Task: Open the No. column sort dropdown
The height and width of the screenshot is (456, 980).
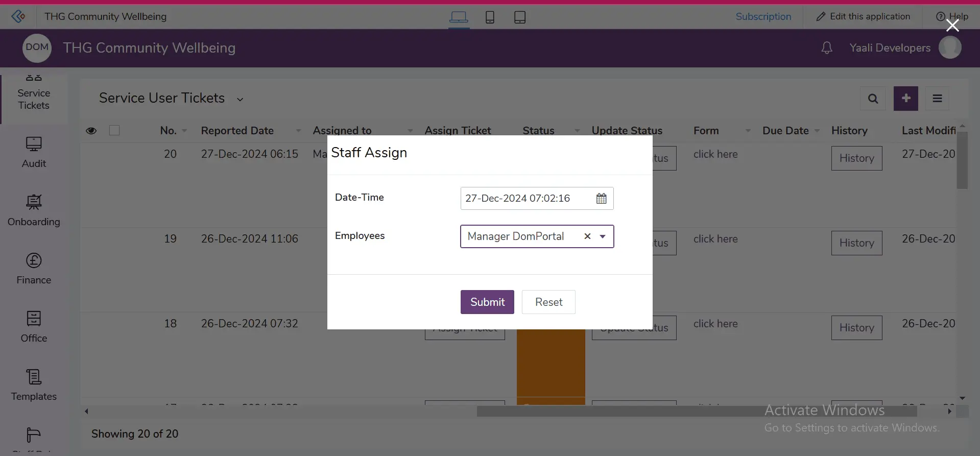Action: (184, 131)
